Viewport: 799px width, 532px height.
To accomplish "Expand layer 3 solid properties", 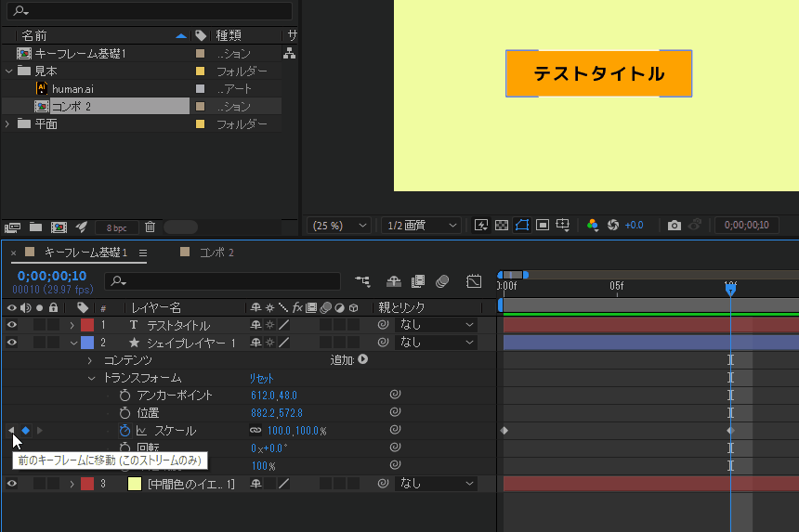I will tap(72, 484).
